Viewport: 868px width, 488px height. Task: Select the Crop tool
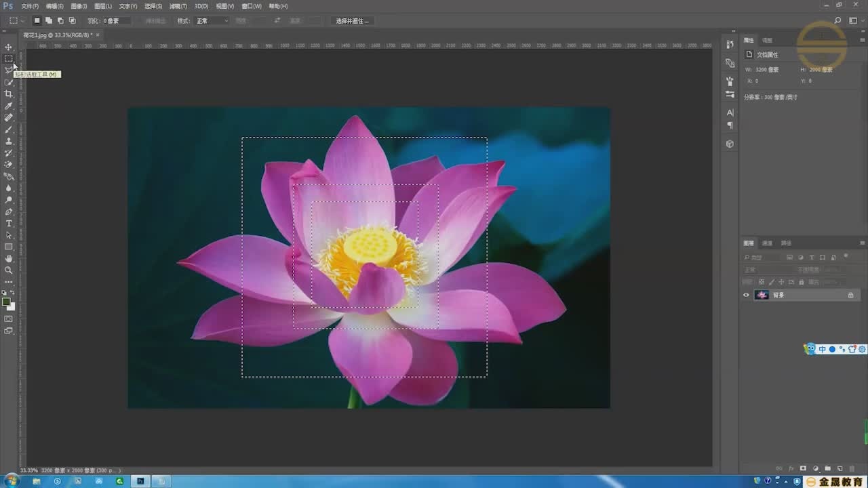pos(9,94)
